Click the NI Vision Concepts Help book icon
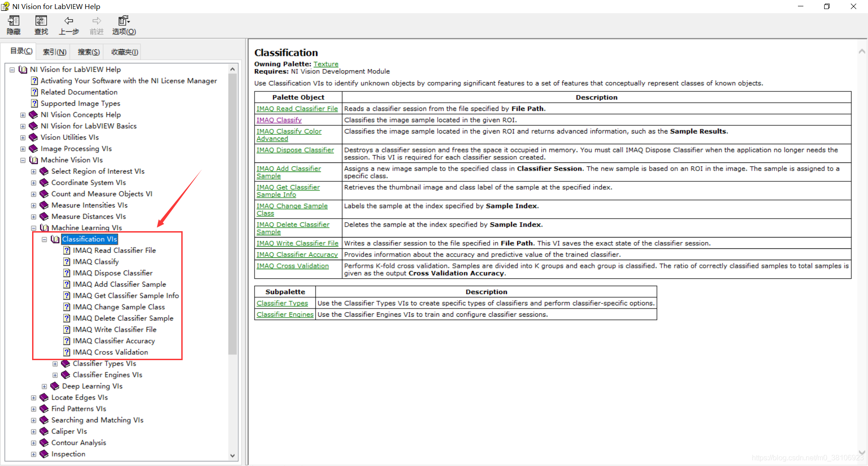Screen dimensions: 868x466 [33, 114]
